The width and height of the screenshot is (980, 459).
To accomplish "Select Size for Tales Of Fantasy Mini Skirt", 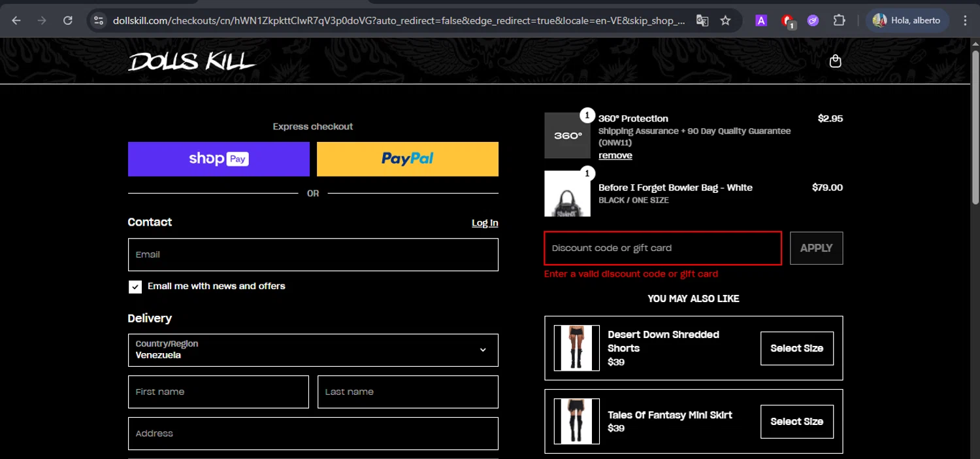I will (x=797, y=422).
